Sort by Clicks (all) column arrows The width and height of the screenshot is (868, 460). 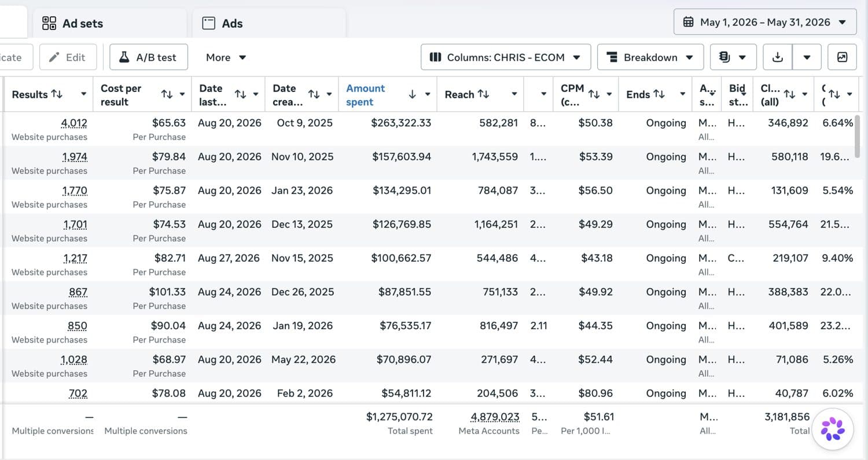(x=789, y=94)
